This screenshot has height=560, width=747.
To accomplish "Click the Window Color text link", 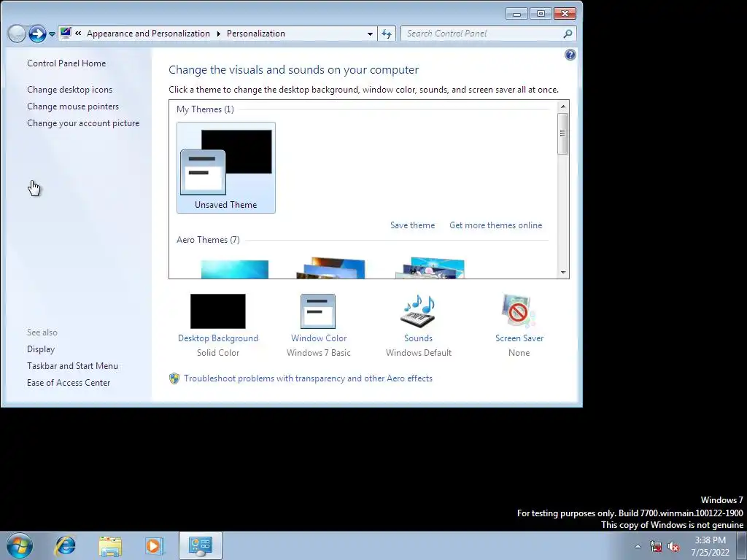I will [x=319, y=338].
